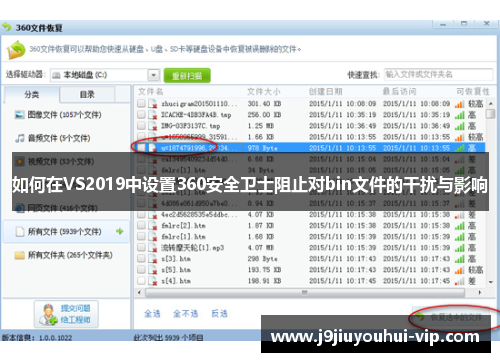Click the 360文件恢复 title bar logo icon

click(7, 27)
